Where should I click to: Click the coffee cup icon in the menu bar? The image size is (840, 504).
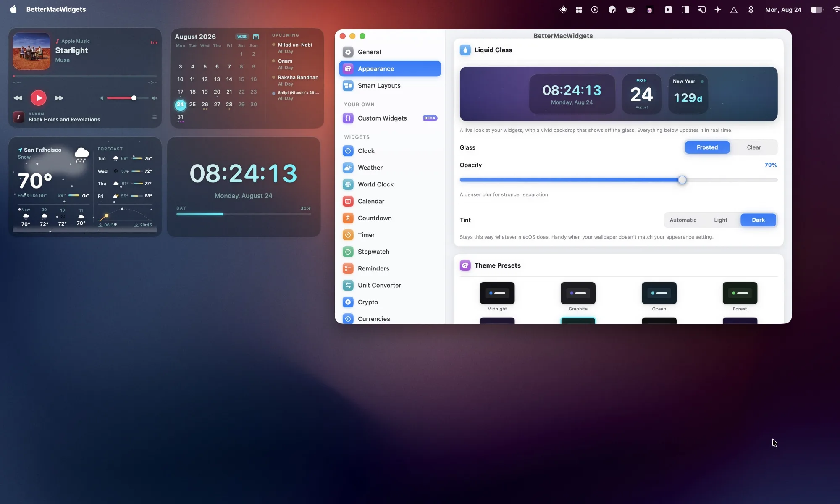click(630, 10)
